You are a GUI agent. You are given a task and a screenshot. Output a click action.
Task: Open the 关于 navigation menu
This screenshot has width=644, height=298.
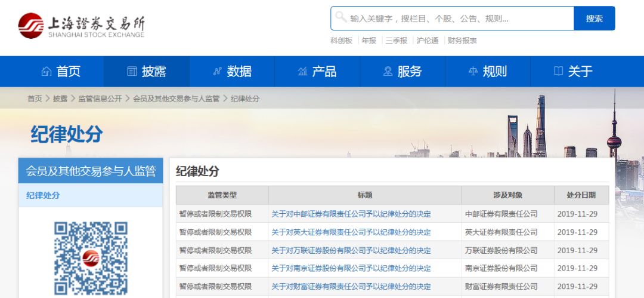coord(573,72)
